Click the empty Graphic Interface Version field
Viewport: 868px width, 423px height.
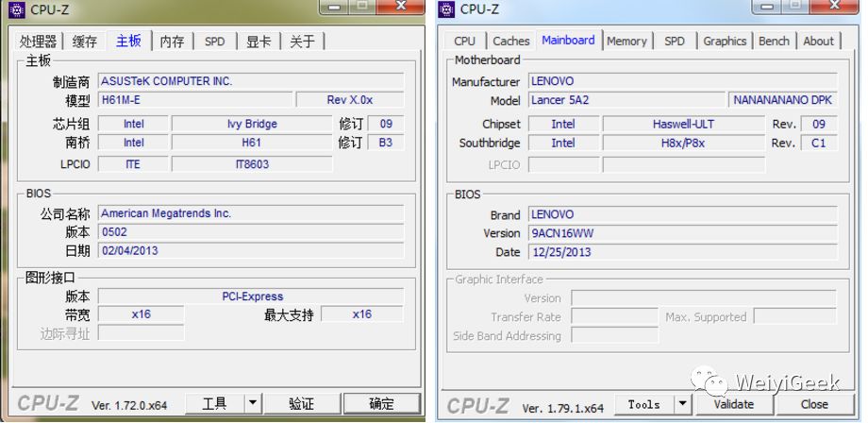704,298
